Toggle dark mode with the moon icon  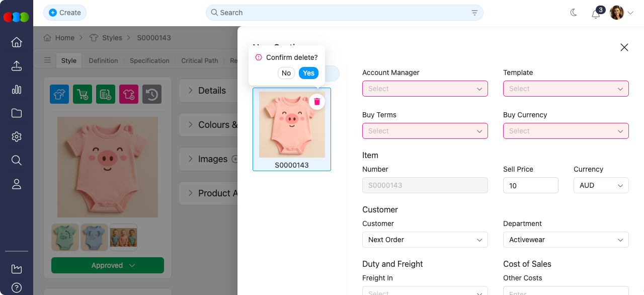(x=573, y=13)
